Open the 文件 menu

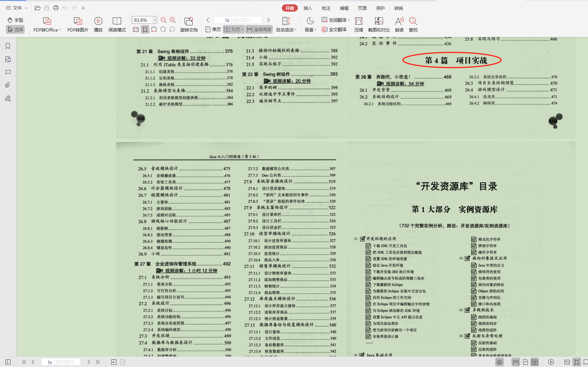point(17,8)
